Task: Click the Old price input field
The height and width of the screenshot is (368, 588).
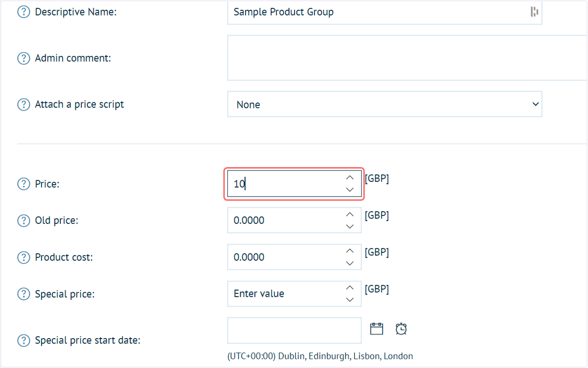Action: coord(294,220)
